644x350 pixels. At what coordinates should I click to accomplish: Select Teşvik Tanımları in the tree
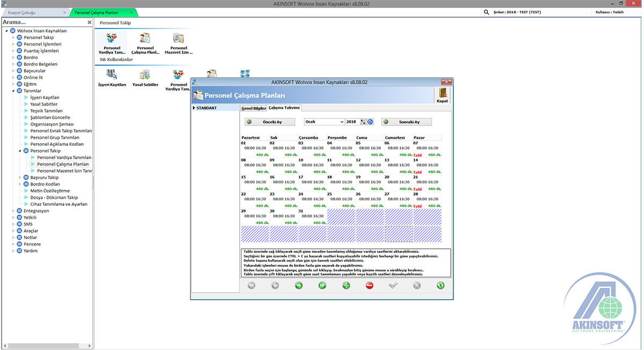(46, 111)
